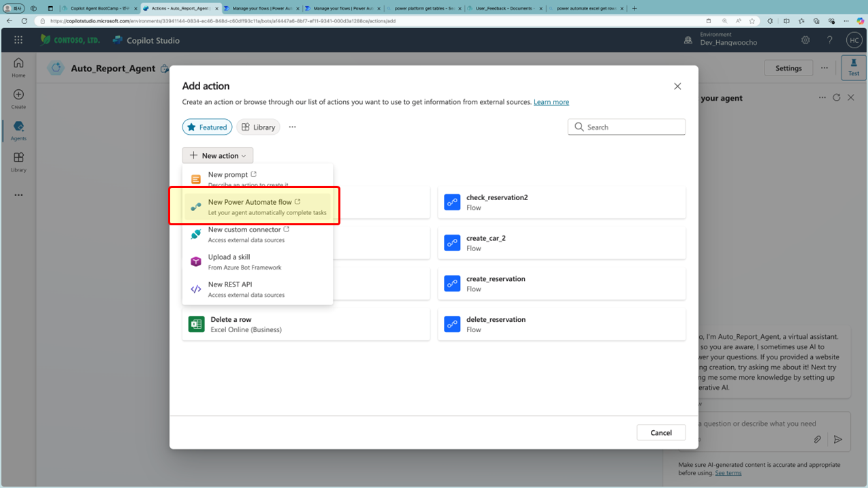Screen dimensions: 868x488
Task: Close the Add action dialog
Action: 677,86
